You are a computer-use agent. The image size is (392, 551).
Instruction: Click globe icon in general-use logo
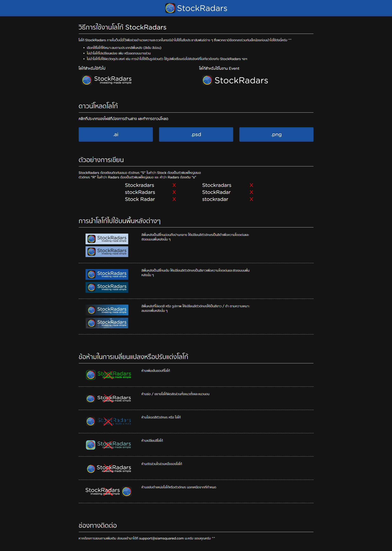87,80
